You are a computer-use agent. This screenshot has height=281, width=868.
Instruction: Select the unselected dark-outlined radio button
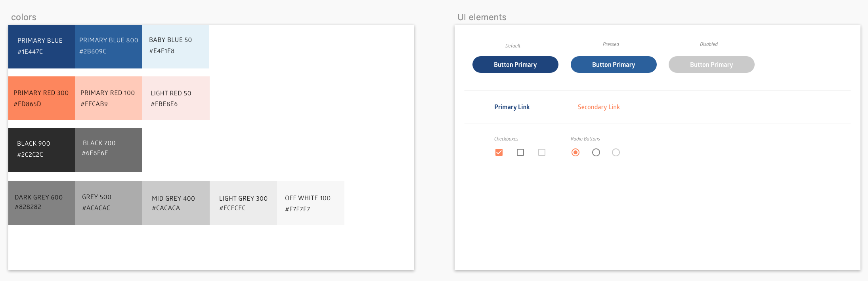(x=596, y=152)
